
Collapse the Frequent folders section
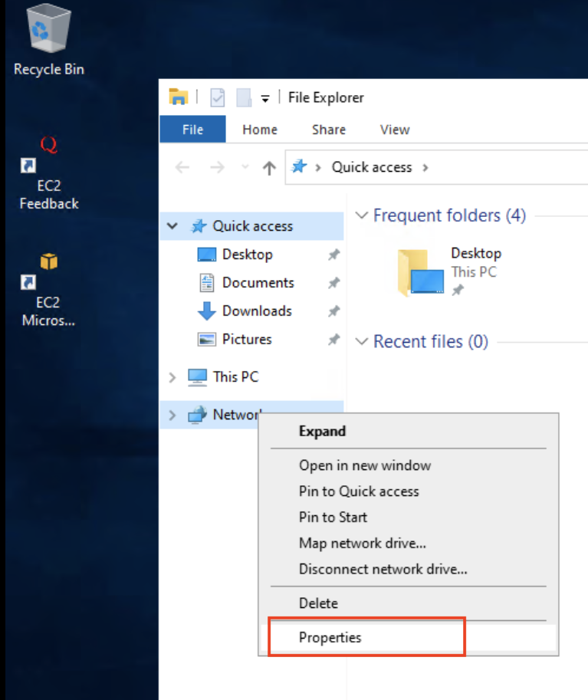click(x=362, y=215)
